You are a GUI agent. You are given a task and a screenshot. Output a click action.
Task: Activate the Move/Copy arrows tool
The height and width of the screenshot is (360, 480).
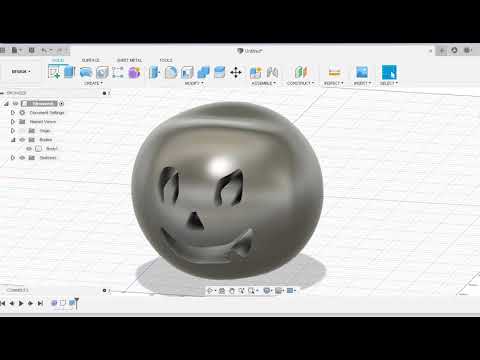tap(236, 72)
